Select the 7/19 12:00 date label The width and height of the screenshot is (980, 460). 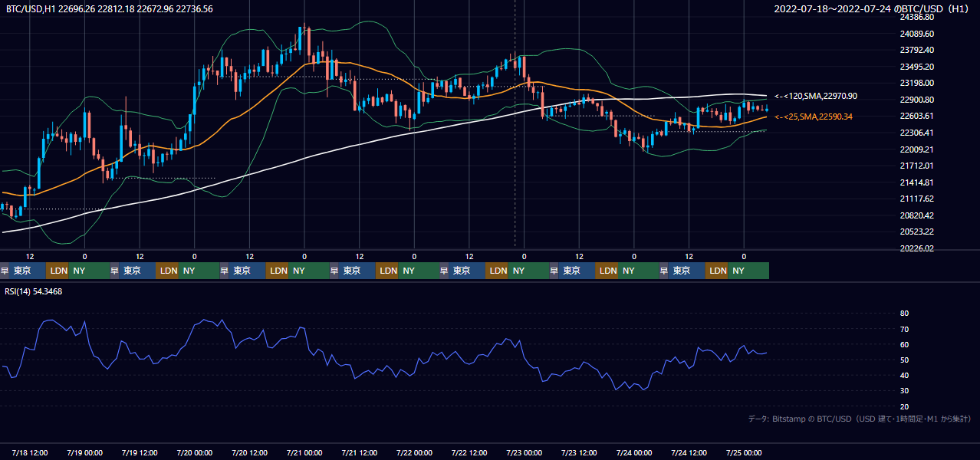140,452
